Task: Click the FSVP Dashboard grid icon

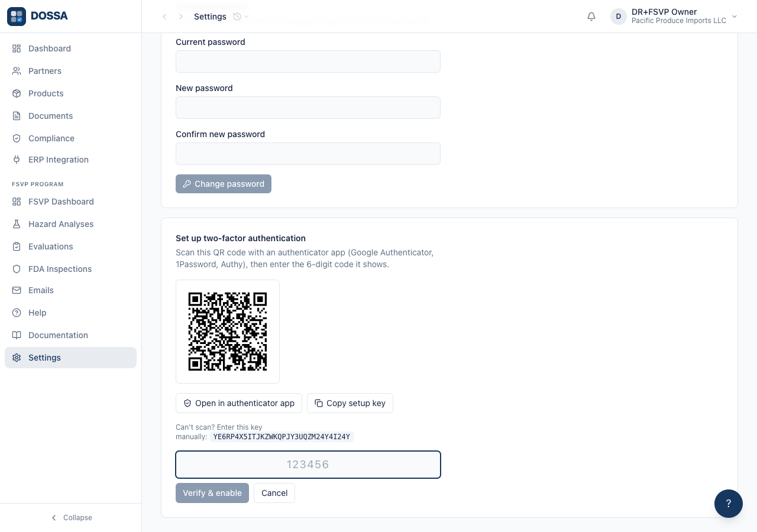Action: 17,202
